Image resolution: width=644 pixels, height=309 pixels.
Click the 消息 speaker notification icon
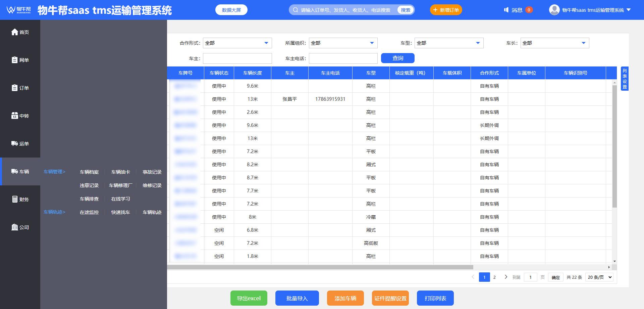click(x=506, y=10)
